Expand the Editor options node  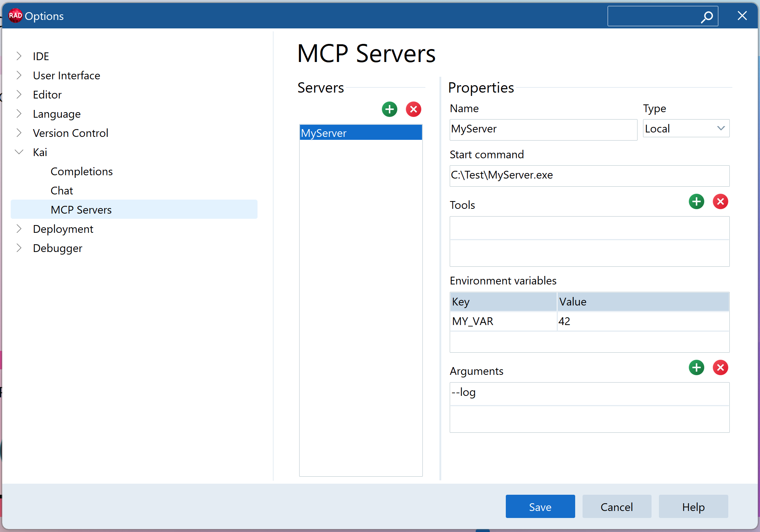coord(19,94)
